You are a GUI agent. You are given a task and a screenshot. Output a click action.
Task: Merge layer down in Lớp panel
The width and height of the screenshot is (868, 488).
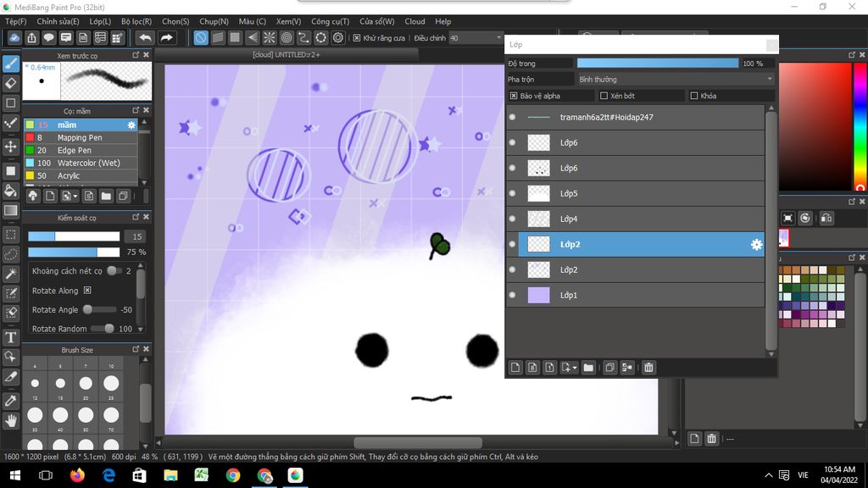(627, 368)
